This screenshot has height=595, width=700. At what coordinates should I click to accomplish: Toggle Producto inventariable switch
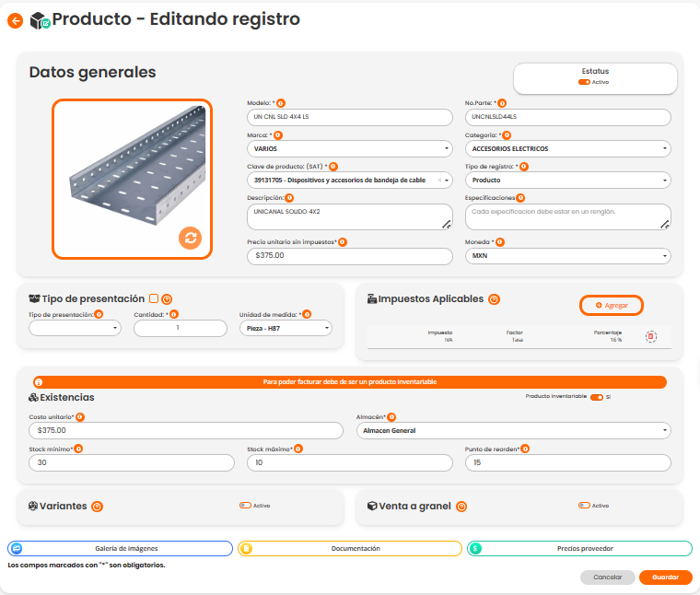pos(597,397)
